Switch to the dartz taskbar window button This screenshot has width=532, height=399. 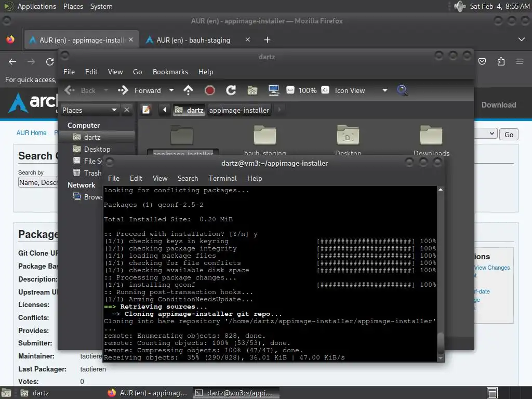coord(35,393)
